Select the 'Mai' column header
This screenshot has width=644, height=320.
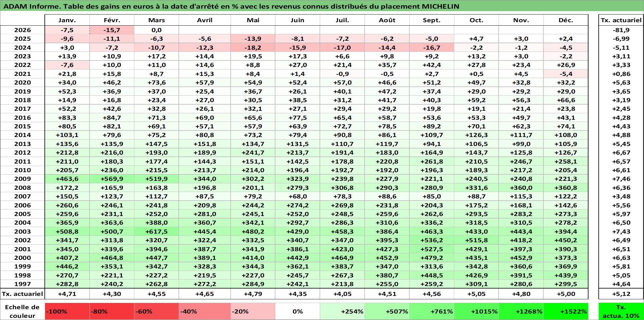tap(253, 20)
